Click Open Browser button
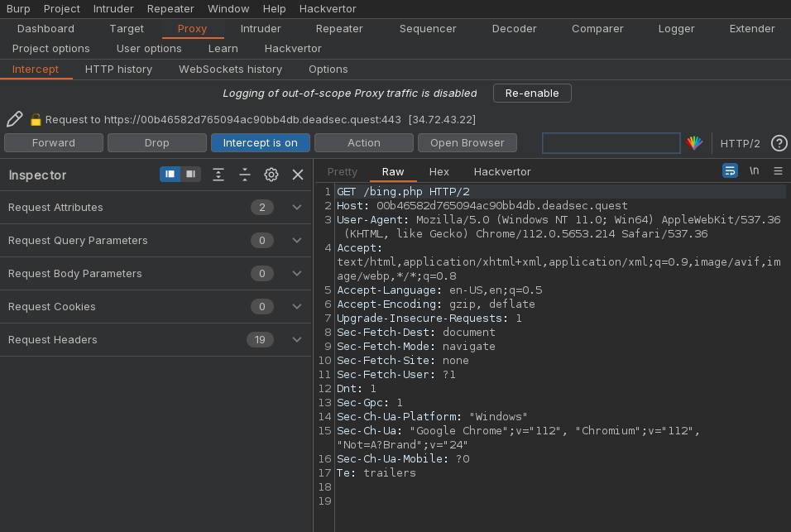 [467, 142]
